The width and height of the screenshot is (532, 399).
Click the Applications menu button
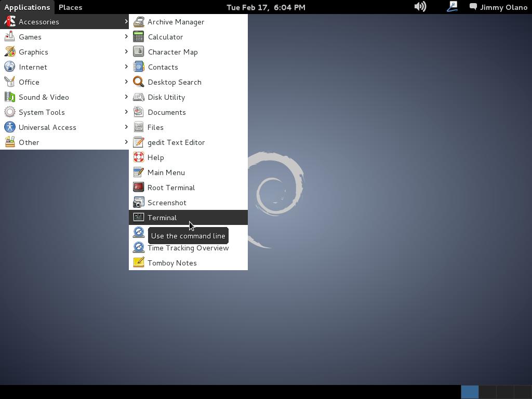27,7
